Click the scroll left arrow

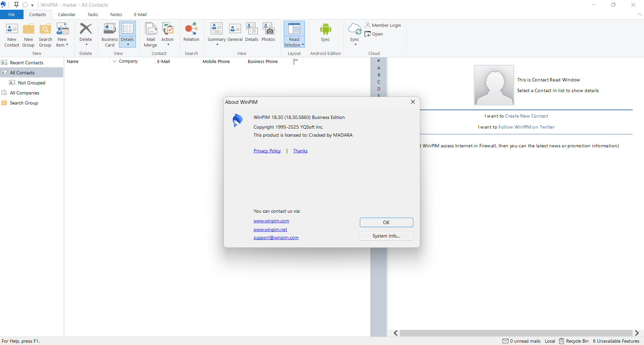[396, 333]
